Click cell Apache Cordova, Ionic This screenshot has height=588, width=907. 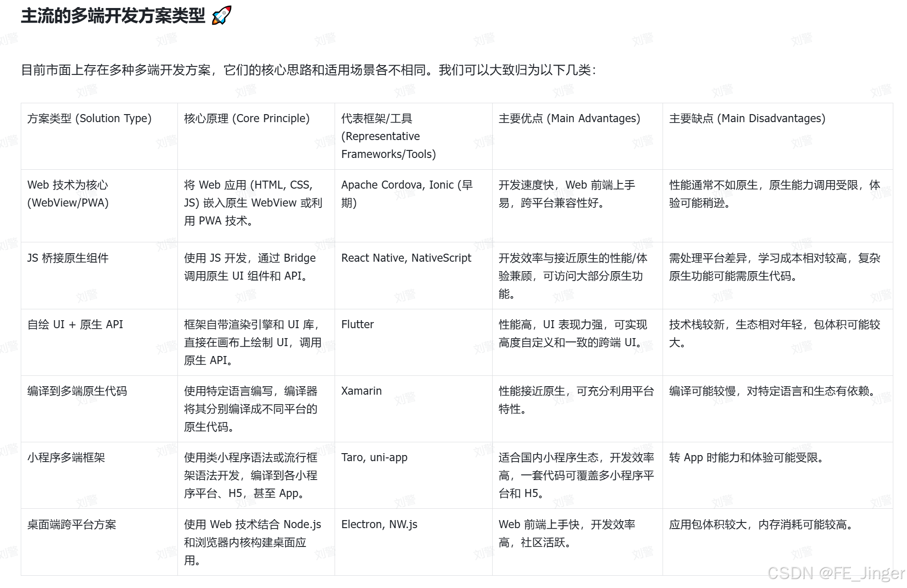[413, 206]
